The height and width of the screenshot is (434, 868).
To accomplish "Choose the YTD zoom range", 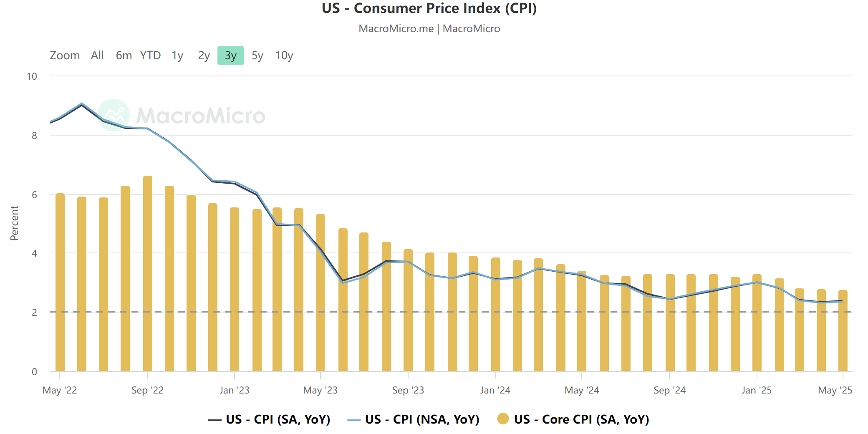I will coord(150,56).
